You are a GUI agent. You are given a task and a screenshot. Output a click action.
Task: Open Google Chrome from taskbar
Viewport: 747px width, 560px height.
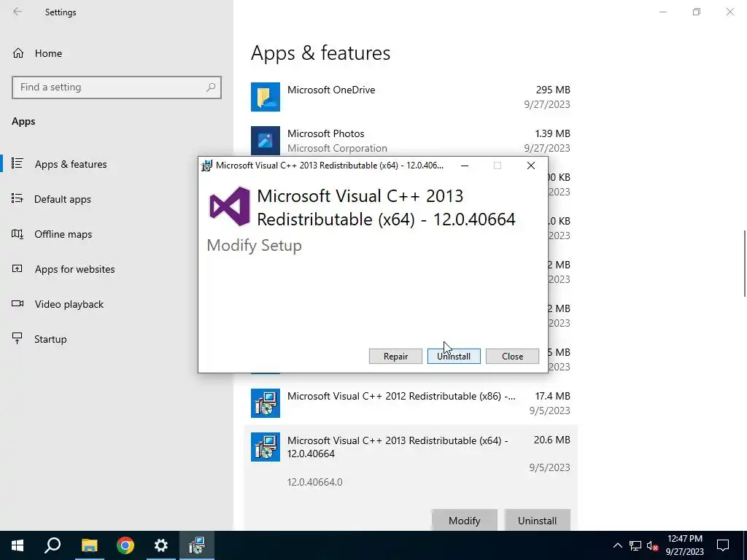(125, 545)
